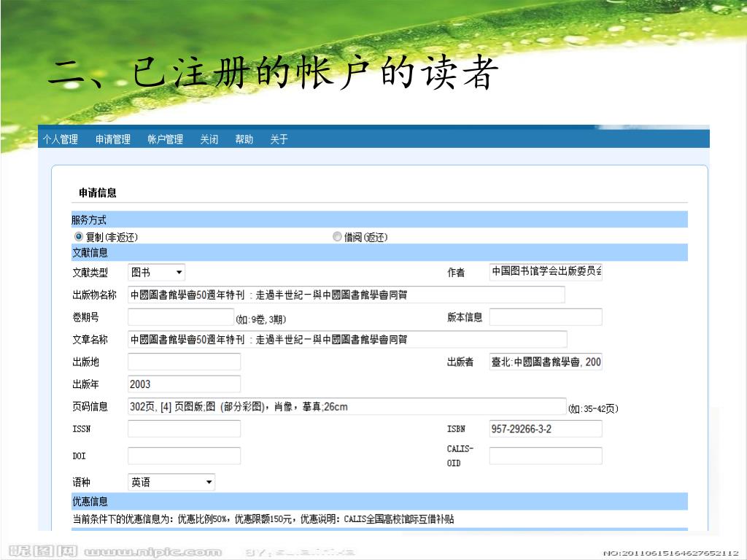Click the 页码信息 text field
This screenshot has width=747, height=560.
pyautogui.click(x=347, y=407)
